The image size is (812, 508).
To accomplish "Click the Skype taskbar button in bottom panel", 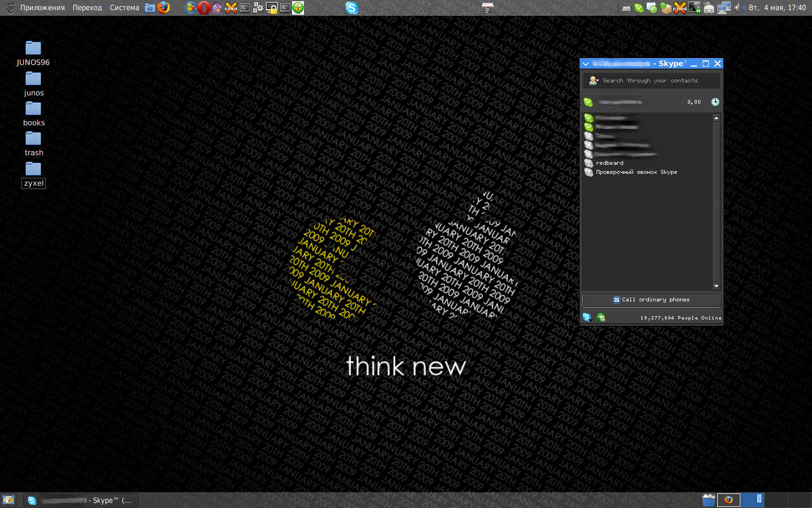I will [81, 500].
